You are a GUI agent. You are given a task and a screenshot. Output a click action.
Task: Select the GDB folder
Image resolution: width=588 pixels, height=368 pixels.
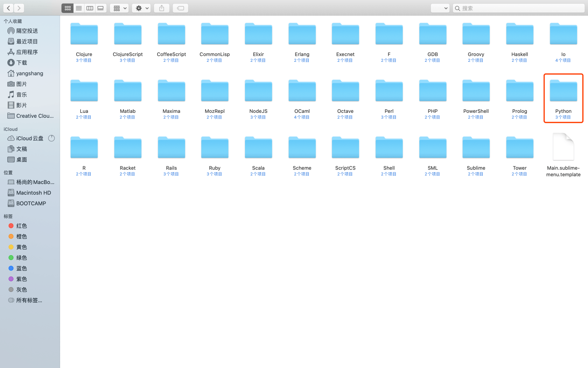click(433, 34)
